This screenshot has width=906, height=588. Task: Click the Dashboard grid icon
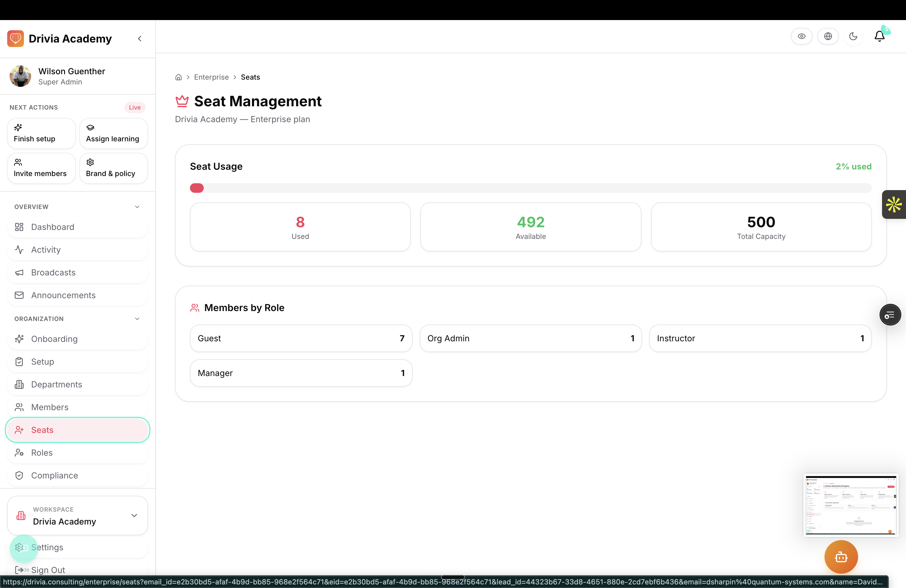(19, 227)
